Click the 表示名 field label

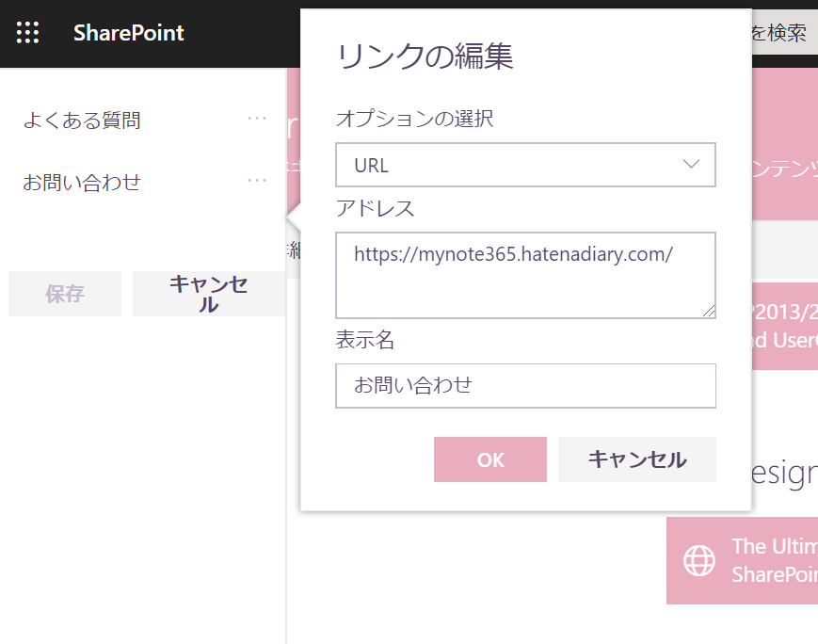364,340
